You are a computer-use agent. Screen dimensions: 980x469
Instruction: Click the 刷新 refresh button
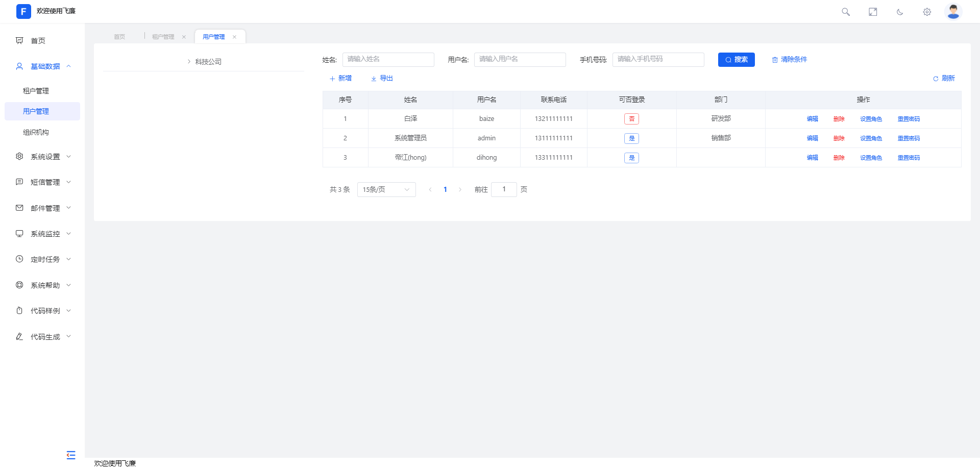[x=944, y=78]
